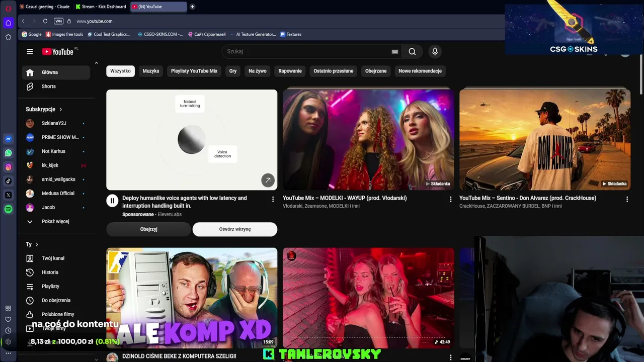This screenshot has height=362, width=644.
Task: Click the Obejrzyj button on the ad
Action: coord(148,229)
